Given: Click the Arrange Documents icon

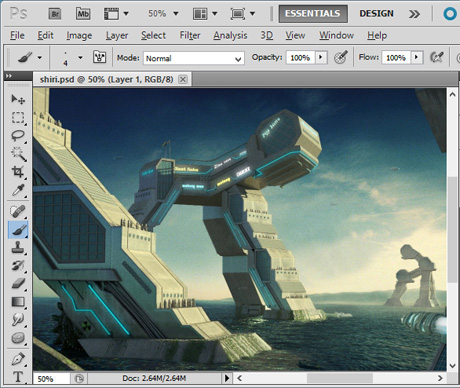Looking at the screenshot, I should [200, 14].
